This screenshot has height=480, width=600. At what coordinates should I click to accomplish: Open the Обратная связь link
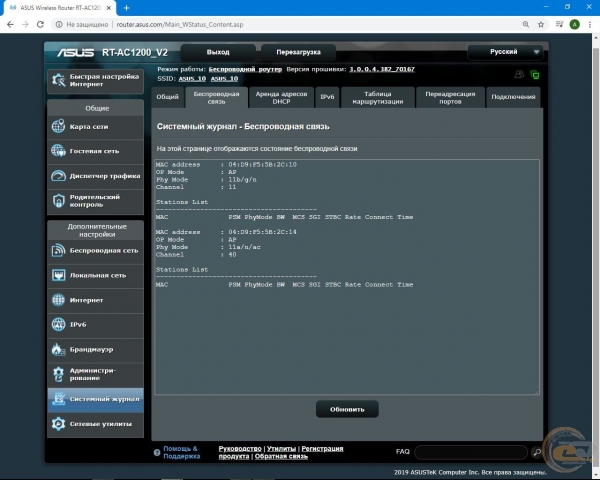[281, 456]
